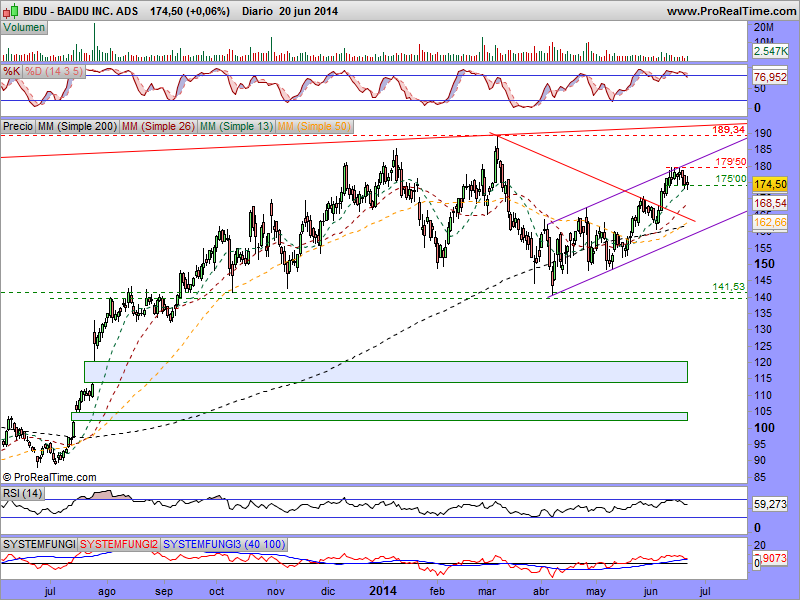Click the mar month marker
Screen dimensions: 800x600
(487, 592)
